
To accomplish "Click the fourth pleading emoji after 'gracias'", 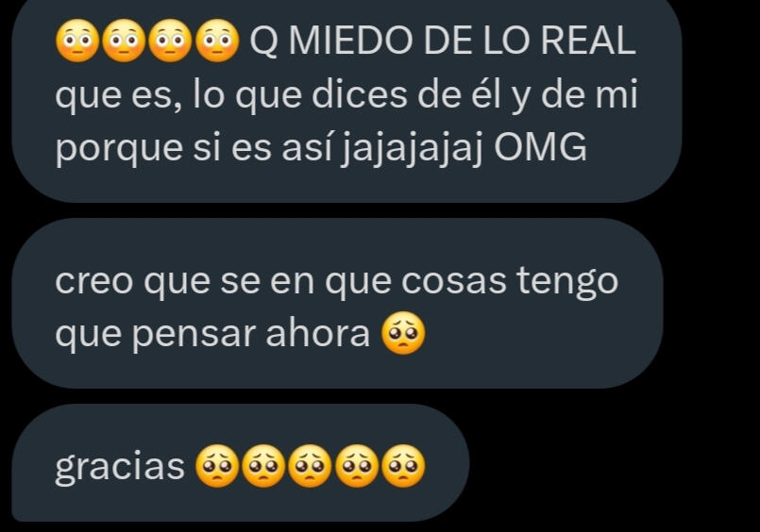I will 357,466.
